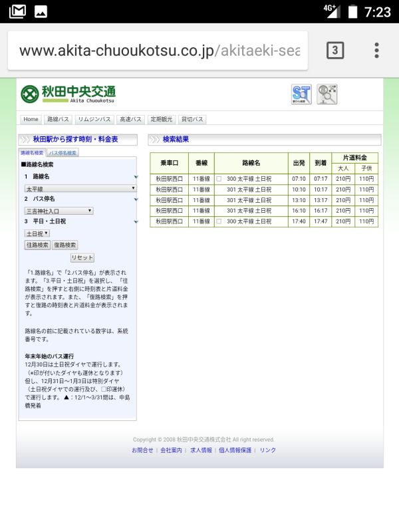
Task: Open the Home menu item
Action: click(x=31, y=120)
